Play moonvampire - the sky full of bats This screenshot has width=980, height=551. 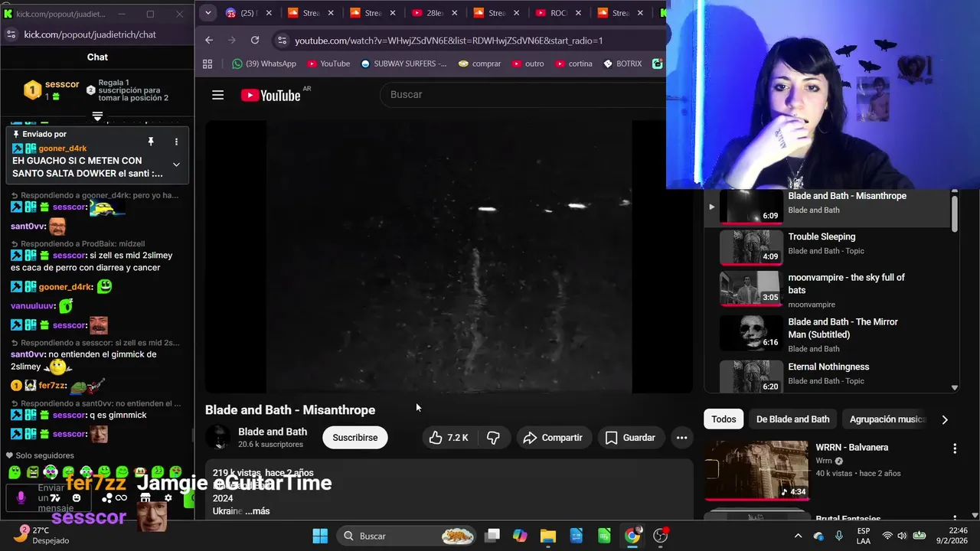pos(827,289)
